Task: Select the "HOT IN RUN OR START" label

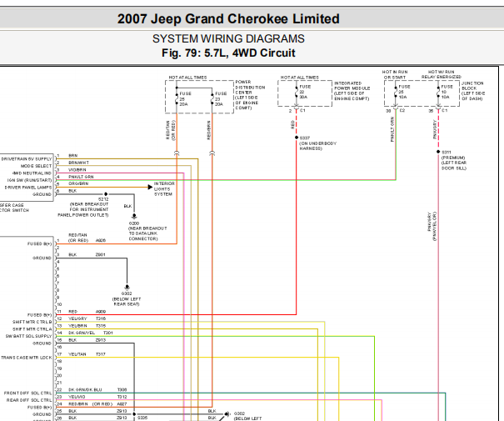Action: [395, 75]
